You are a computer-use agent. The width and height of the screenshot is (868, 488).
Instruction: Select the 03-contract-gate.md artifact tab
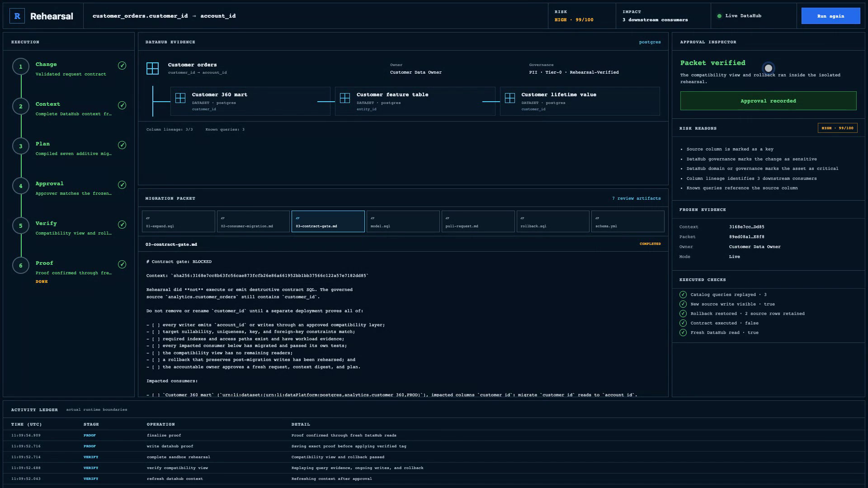click(328, 221)
